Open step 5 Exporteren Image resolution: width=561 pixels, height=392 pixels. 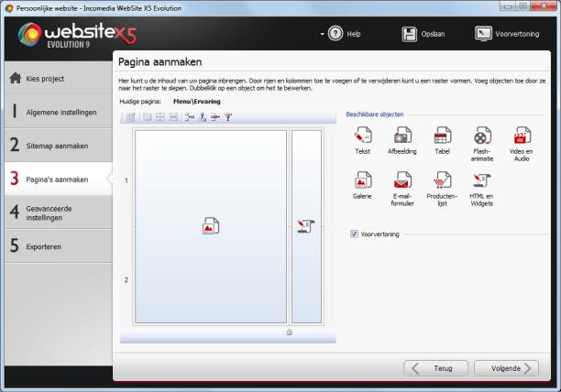tap(59, 246)
